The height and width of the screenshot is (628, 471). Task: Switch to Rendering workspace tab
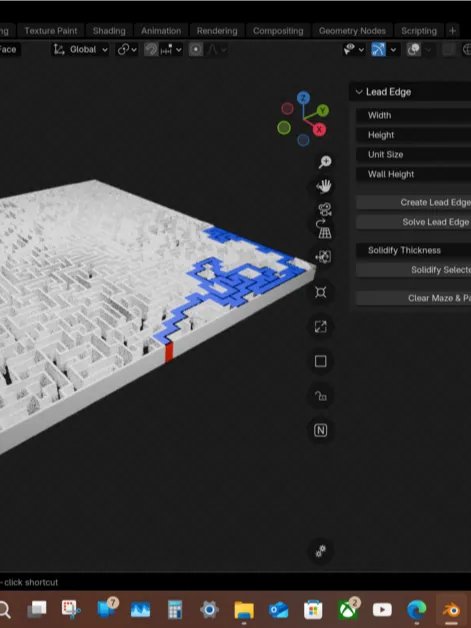pyautogui.click(x=217, y=31)
